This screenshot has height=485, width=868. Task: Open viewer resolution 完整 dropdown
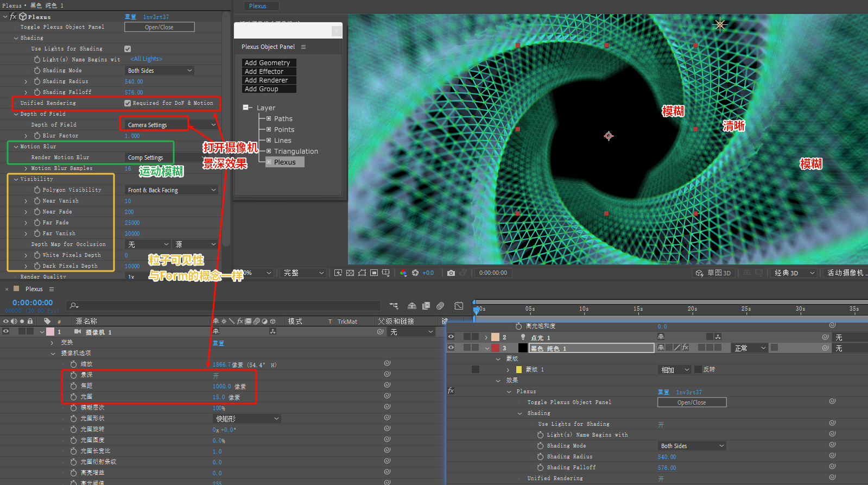[303, 273]
